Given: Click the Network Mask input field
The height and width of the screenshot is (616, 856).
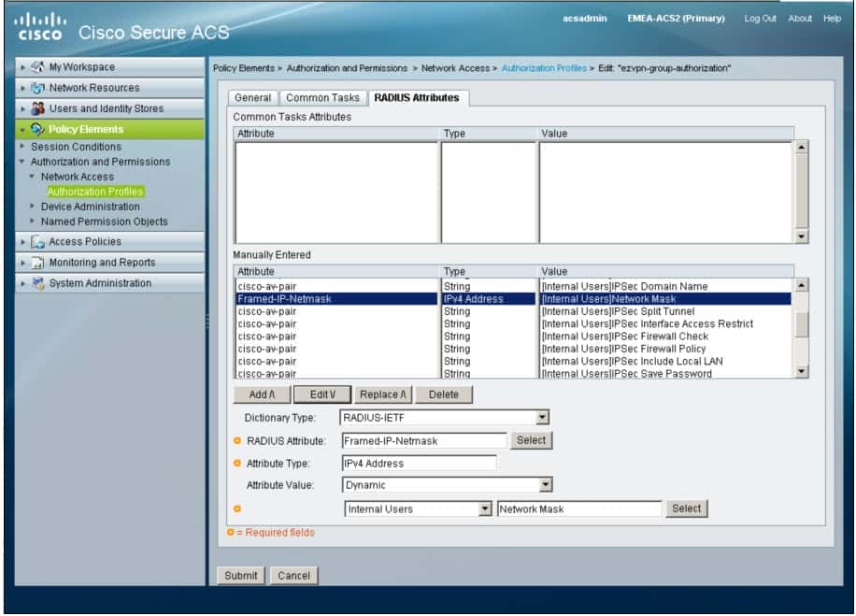Looking at the screenshot, I should pos(579,509).
